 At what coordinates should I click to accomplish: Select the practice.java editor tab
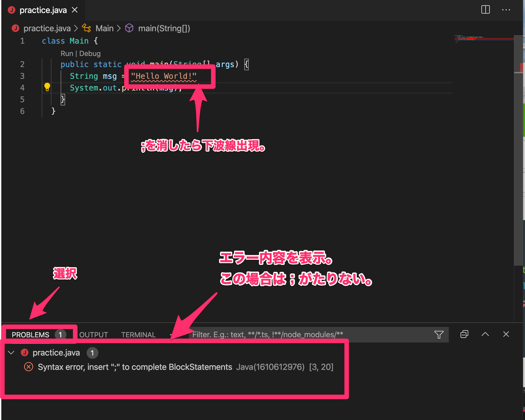[x=43, y=10]
